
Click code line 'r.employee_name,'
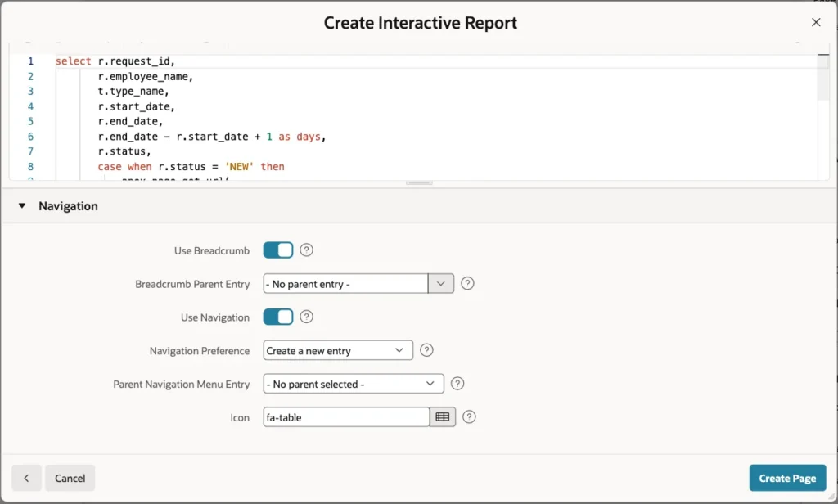[x=146, y=76]
